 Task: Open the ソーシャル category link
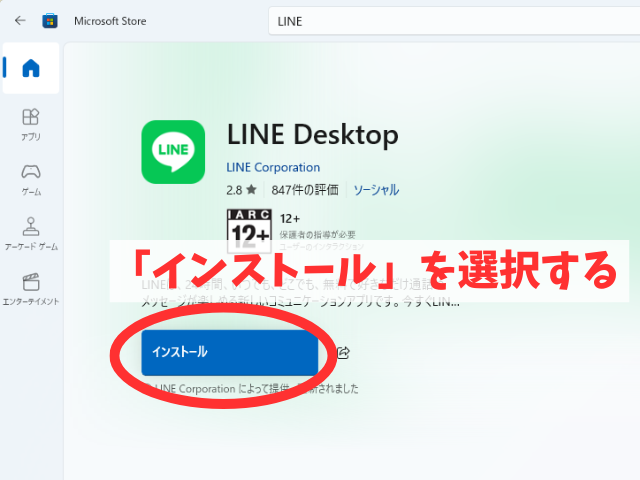pos(376,190)
